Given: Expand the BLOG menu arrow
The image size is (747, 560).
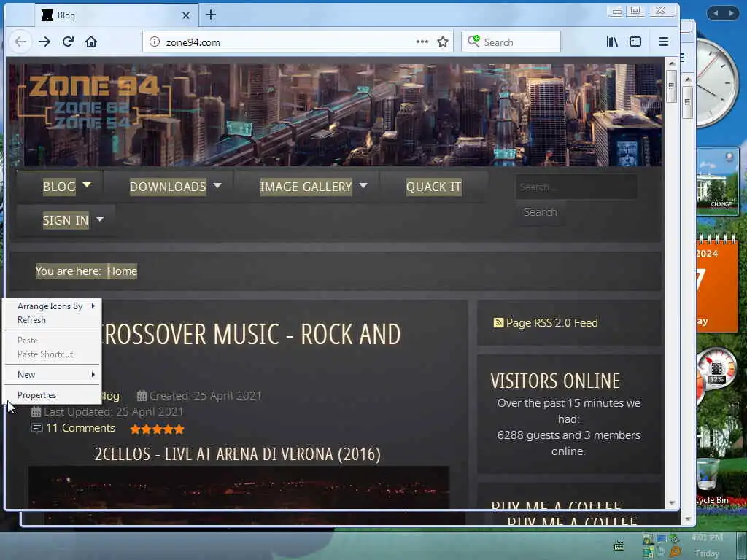Looking at the screenshot, I should [87, 184].
